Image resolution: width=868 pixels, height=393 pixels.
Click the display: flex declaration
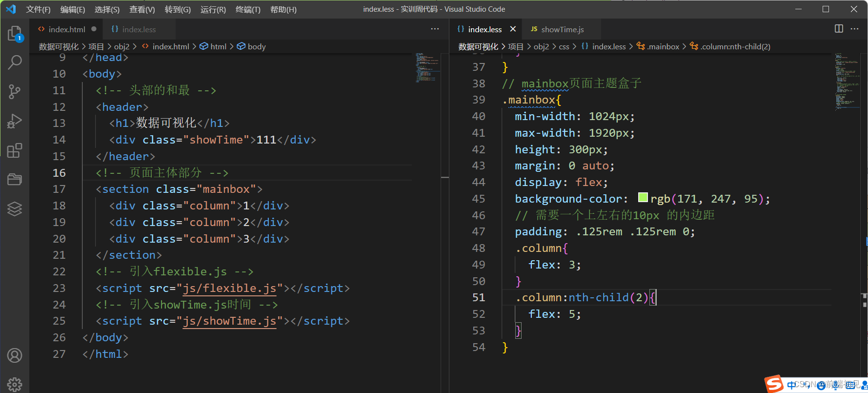(x=561, y=182)
